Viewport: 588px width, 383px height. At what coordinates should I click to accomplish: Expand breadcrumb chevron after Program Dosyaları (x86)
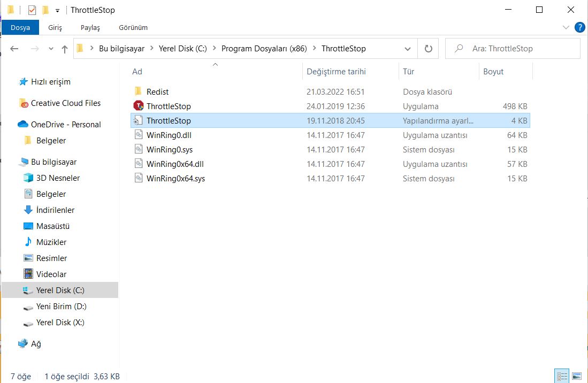coord(314,48)
